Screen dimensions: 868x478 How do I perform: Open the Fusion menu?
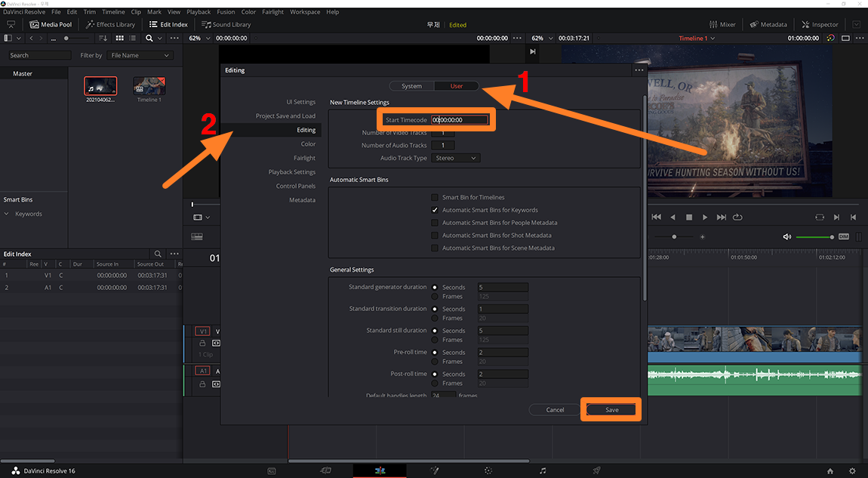tap(226, 11)
